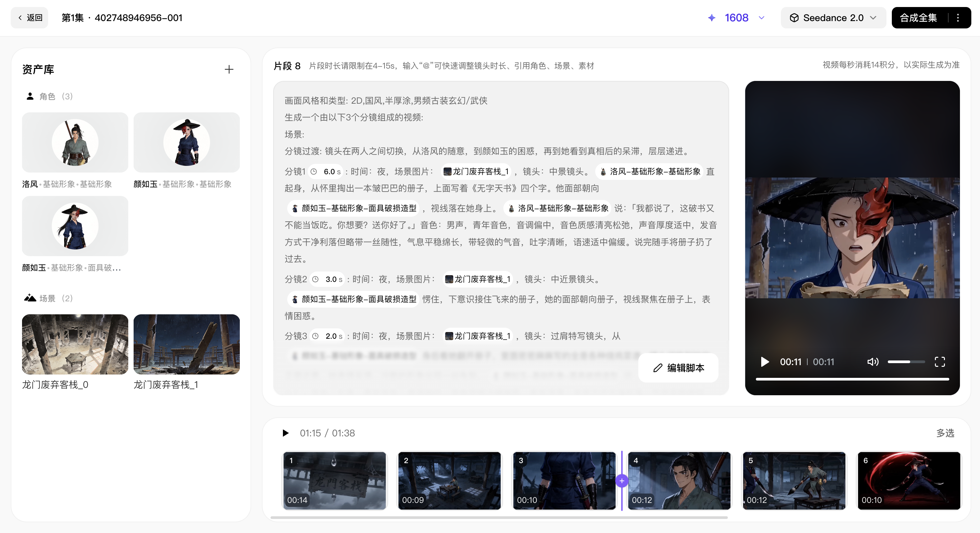The width and height of the screenshot is (980, 533).
Task: Adjust the volume slider in the player
Action: 906,362
